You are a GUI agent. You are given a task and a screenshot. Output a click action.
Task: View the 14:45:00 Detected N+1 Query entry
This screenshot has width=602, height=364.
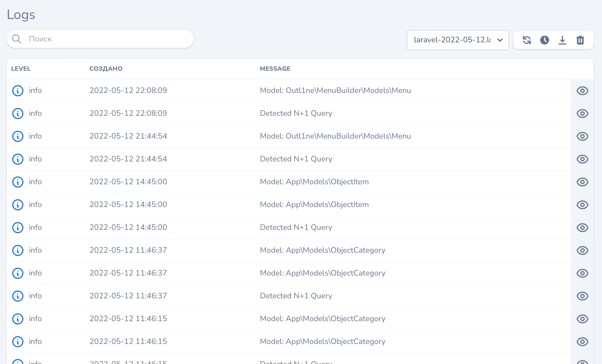[x=582, y=228]
